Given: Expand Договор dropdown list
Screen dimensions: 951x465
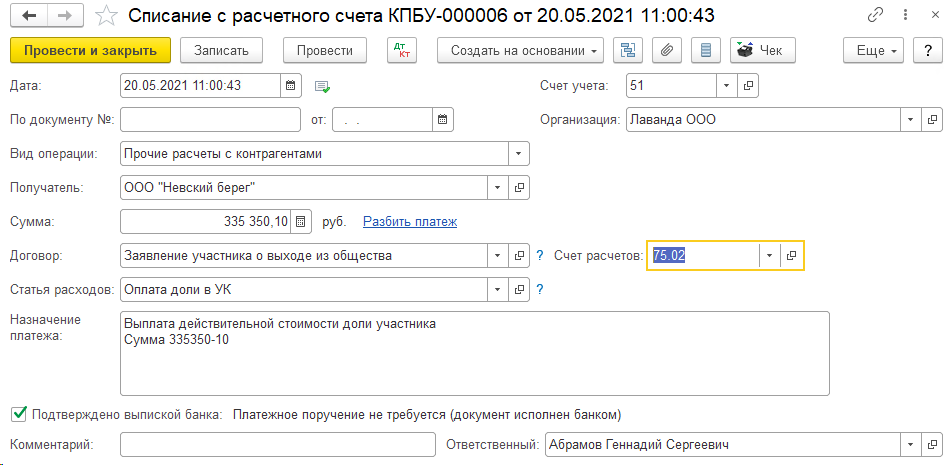Looking at the screenshot, I should 497,255.
